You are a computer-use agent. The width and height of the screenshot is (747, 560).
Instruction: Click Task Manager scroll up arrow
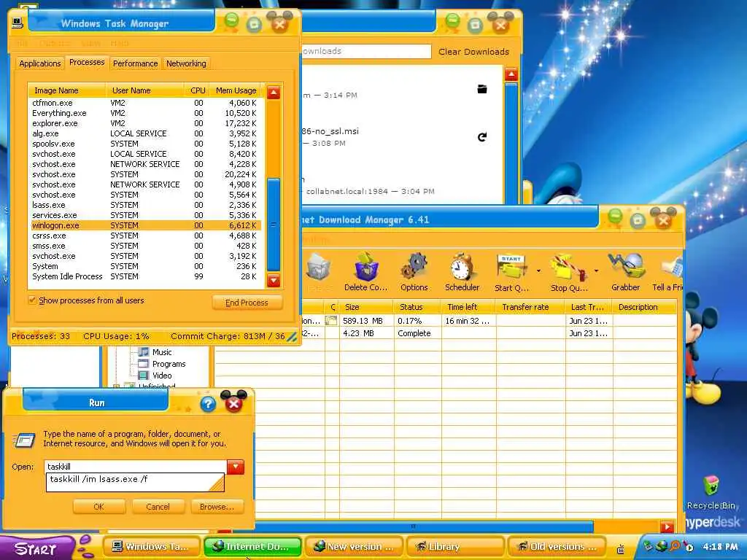pos(274,93)
